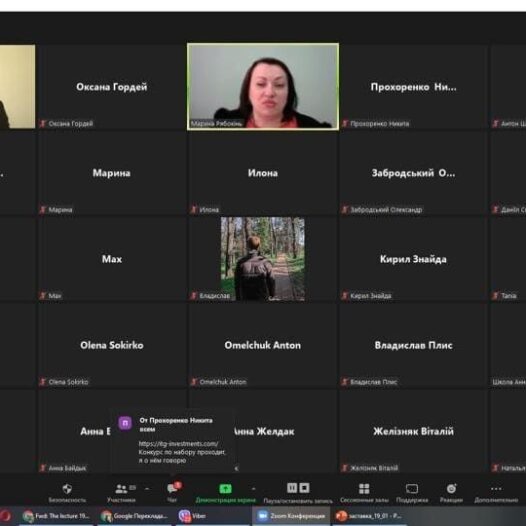
Task: Click the small 'Кирил Знайда' name label
Action: tap(371, 296)
